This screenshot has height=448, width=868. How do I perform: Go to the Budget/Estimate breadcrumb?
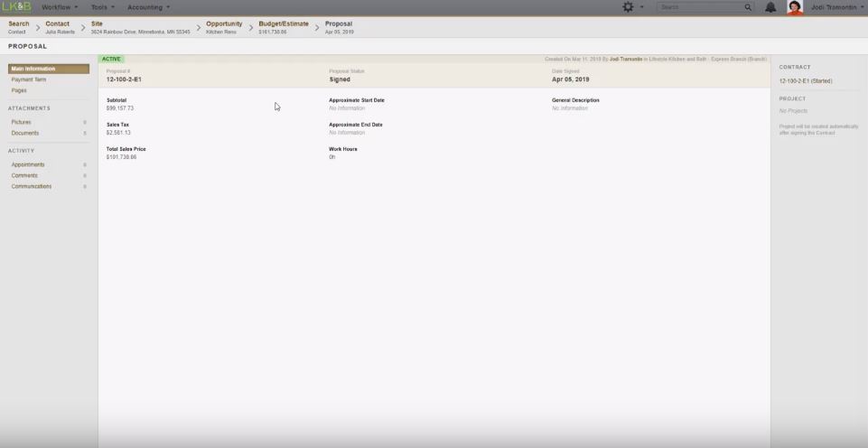(x=283, y=27)
